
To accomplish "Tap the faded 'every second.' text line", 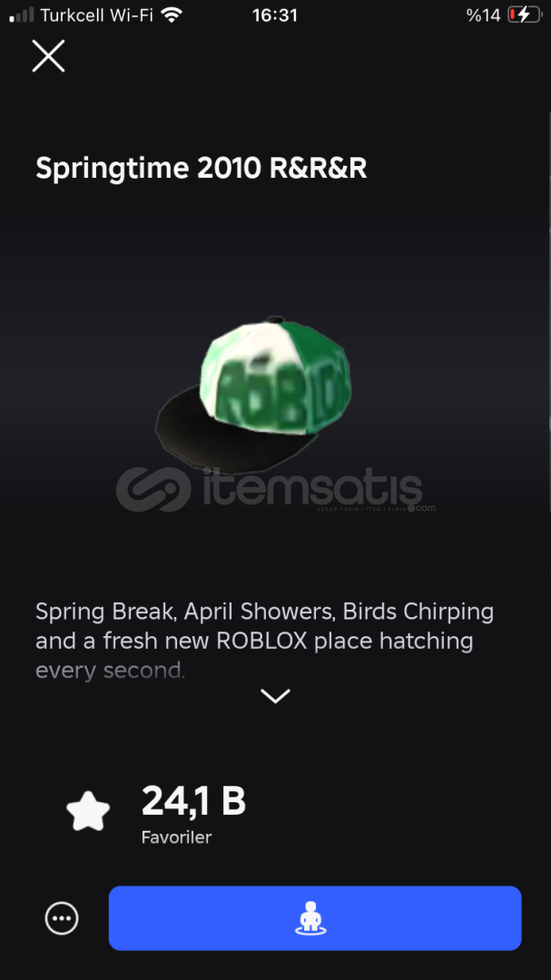I will tap(111, 671).
